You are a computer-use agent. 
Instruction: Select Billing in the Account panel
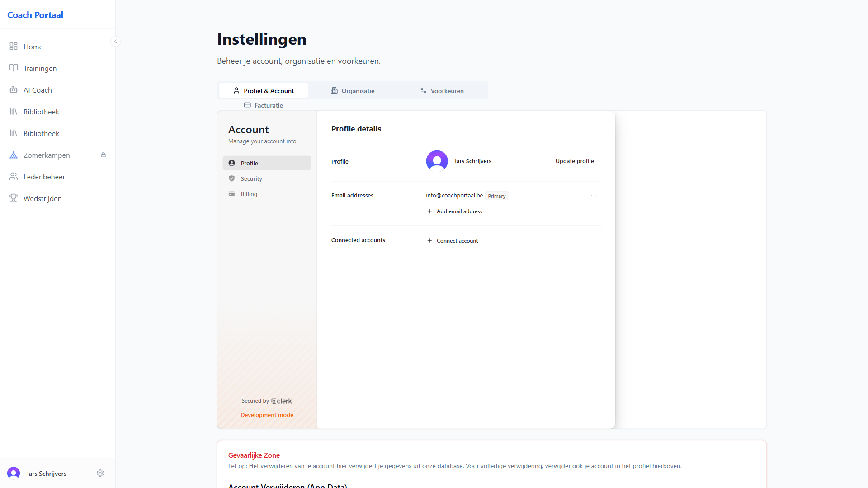pos(249,194)
